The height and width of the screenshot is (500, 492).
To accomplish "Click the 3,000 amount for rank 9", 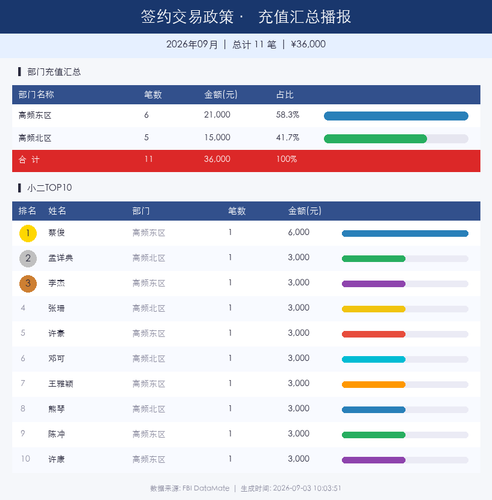I will [299, 434].
